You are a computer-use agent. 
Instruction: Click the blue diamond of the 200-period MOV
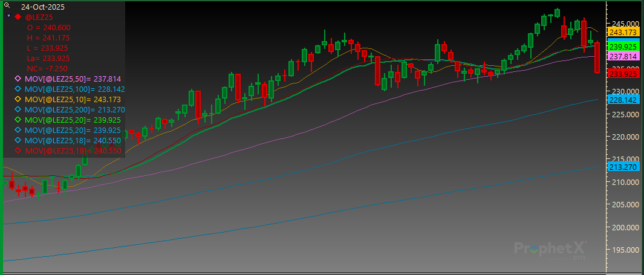tap(17, 110)
